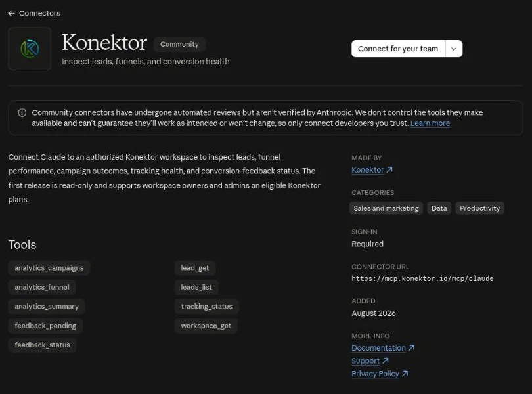Screen dimensions: 532x394
Task: Open the Privacy Policy link
Action: click(375, 374)
